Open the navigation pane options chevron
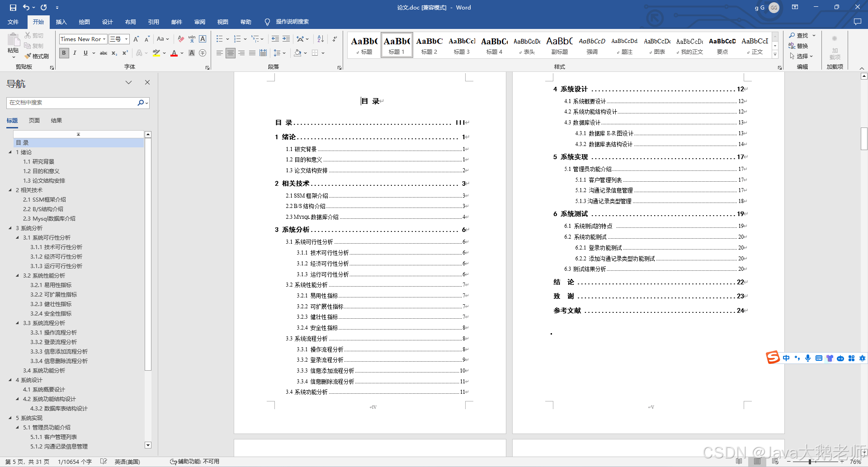The height and width of the screenshot is (467, 868). click(x=128, y=82)
